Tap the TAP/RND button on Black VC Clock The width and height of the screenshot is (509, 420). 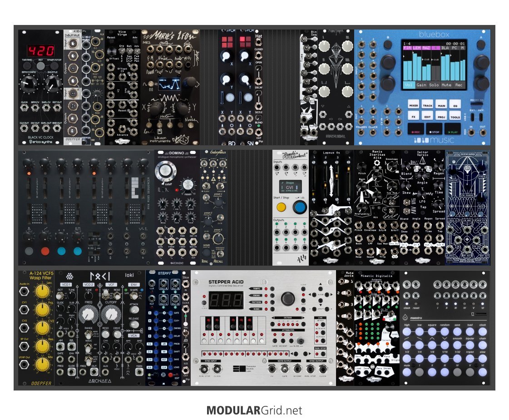click(27, 66)
